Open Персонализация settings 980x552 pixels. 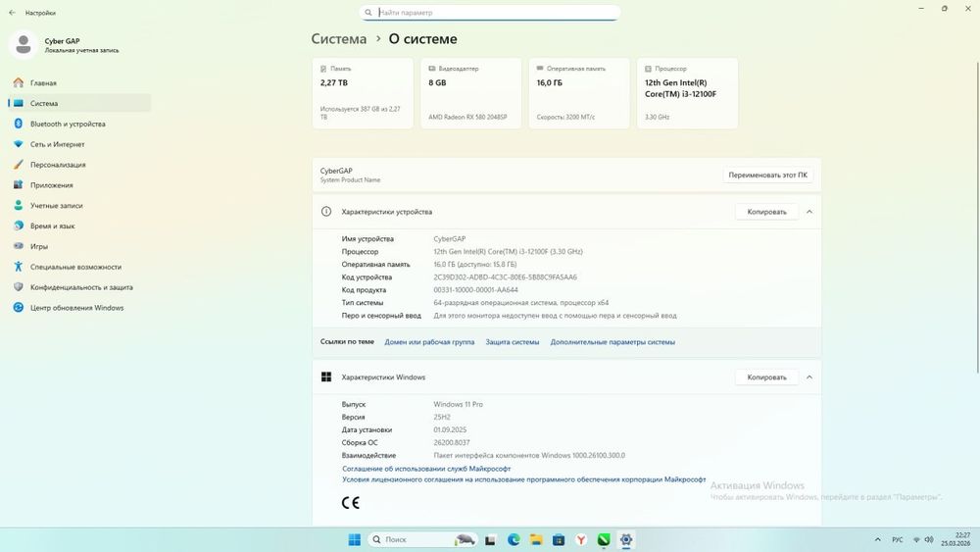click(x=79, y=165)
